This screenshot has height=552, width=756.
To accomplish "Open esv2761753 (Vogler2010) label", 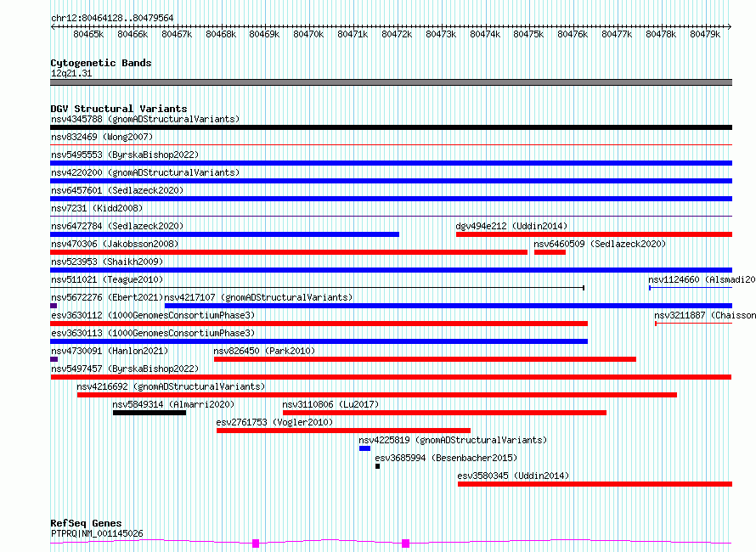I will pyautogui.click(x=274, y=422).
